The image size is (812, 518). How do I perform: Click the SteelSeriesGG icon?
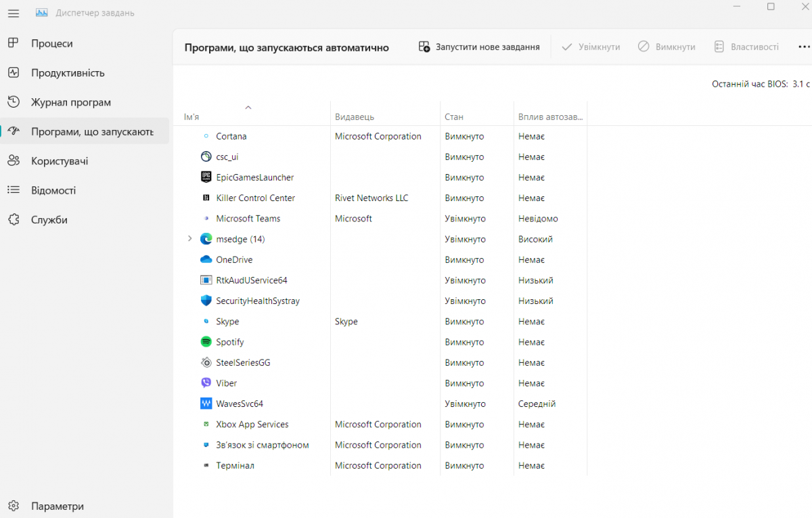tap(206, 363)
